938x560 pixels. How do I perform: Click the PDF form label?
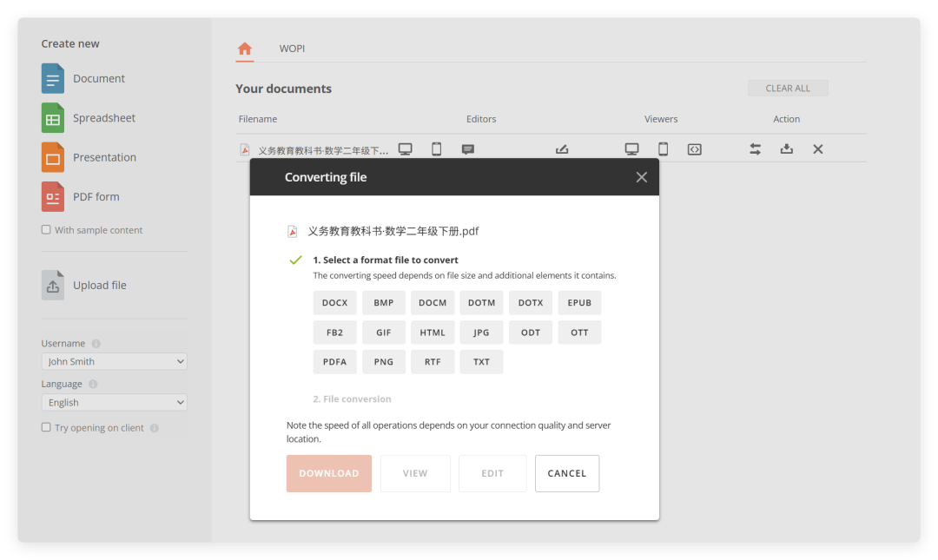(96, 197)
